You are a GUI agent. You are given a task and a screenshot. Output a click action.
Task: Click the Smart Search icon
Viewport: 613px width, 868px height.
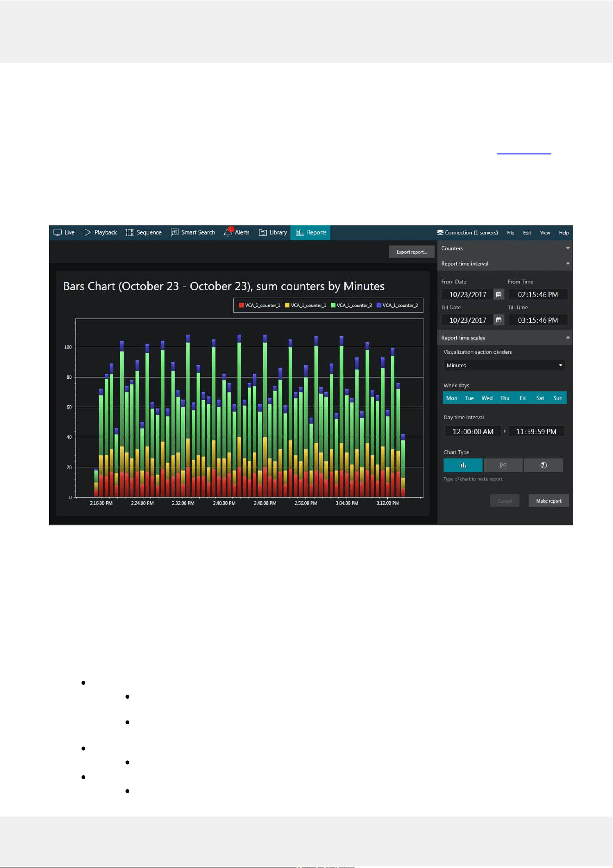175,232
